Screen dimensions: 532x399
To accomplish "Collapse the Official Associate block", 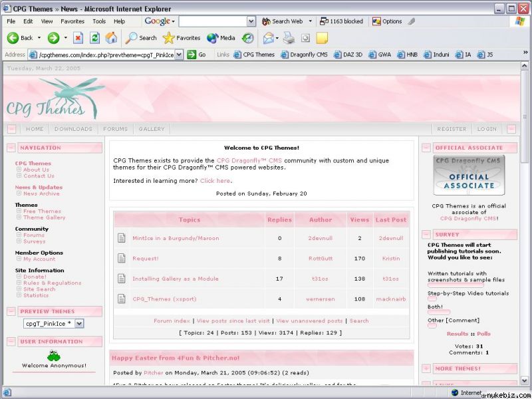I will [x=426, y=148].
